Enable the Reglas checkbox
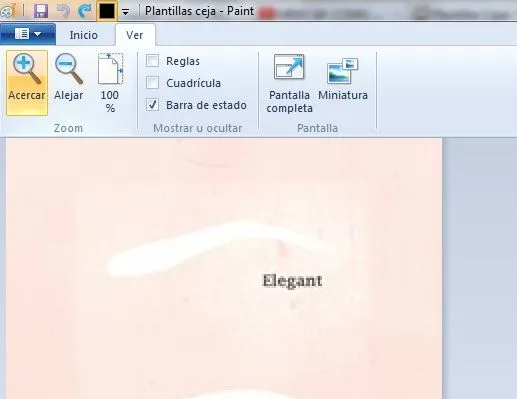 click(153, 61)
